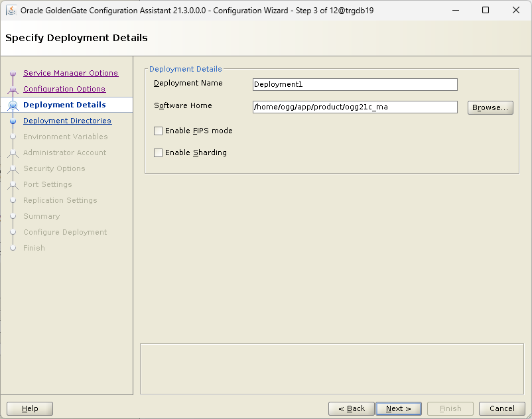
Task: Click the greyed Port Settings step text
Action: pos(48,184)
